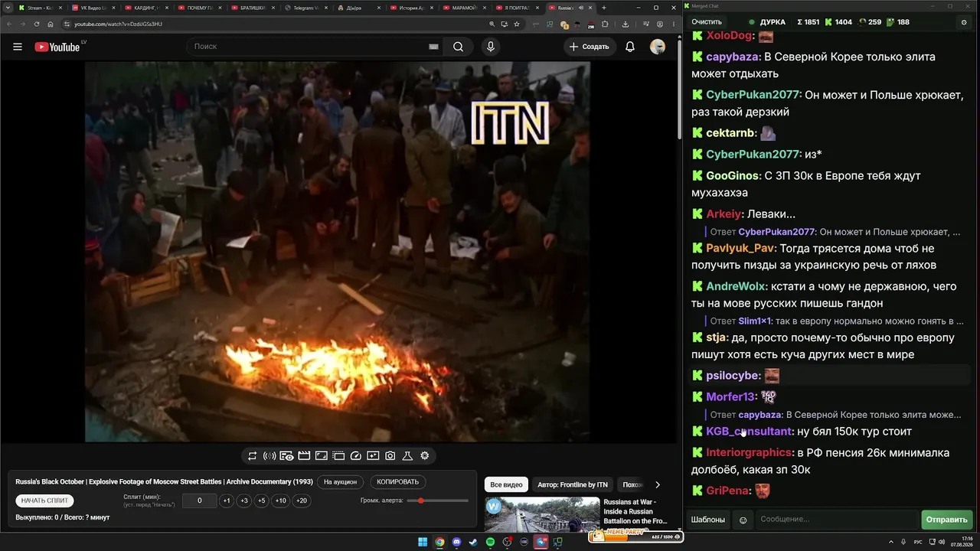This screenshot has width=980, height=551.
Task: Click the flask icon in the player toolbar
Action: (407, 456)
